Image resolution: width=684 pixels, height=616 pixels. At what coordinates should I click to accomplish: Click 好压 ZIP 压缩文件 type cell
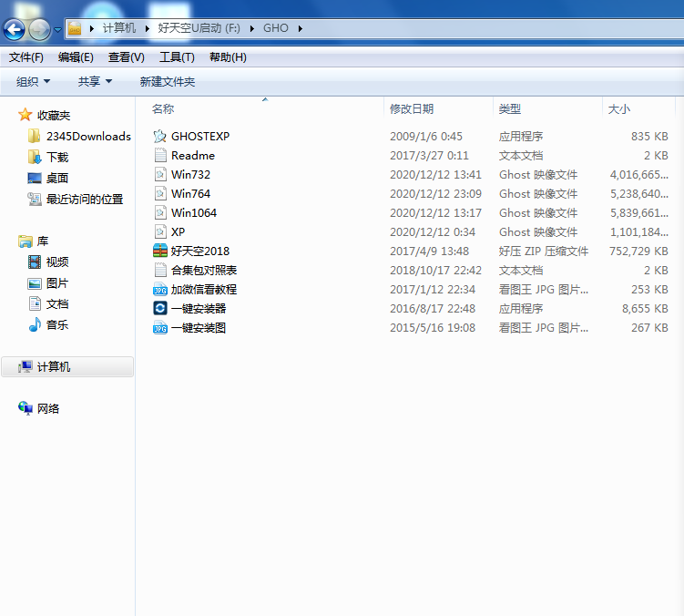click(x=544, y=251)
